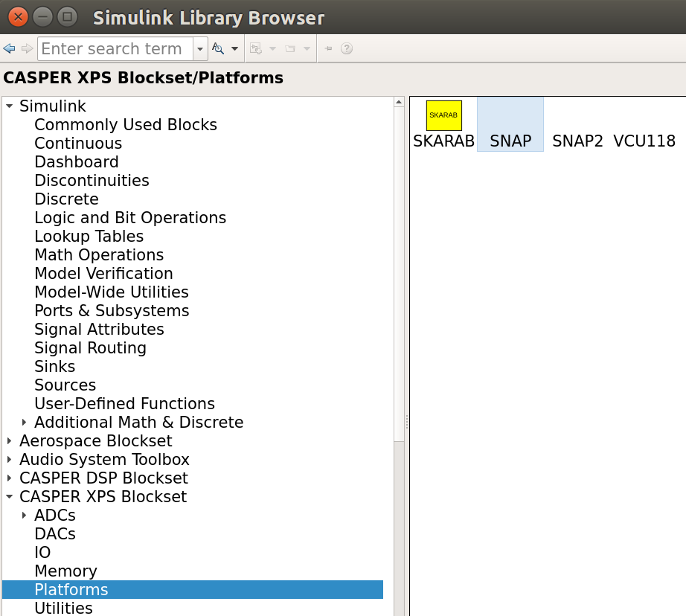Select the Aerospace Blockset label
This screenshot has width=686, height=616.
96,440
